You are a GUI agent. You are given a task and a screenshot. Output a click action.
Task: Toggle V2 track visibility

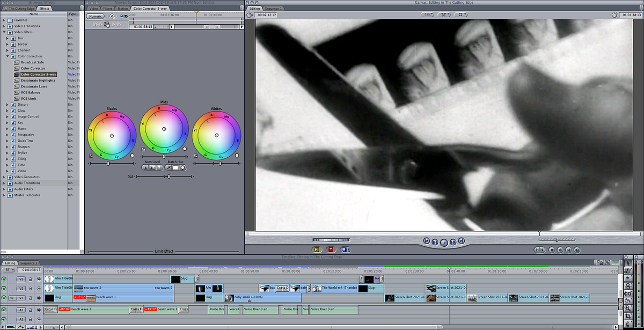click(4, 288)
